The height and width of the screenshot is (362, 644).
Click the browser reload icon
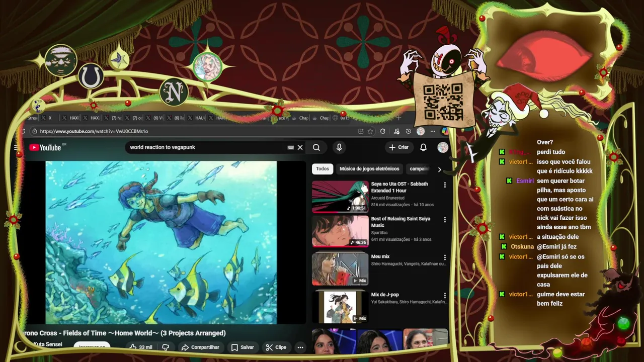23,131
